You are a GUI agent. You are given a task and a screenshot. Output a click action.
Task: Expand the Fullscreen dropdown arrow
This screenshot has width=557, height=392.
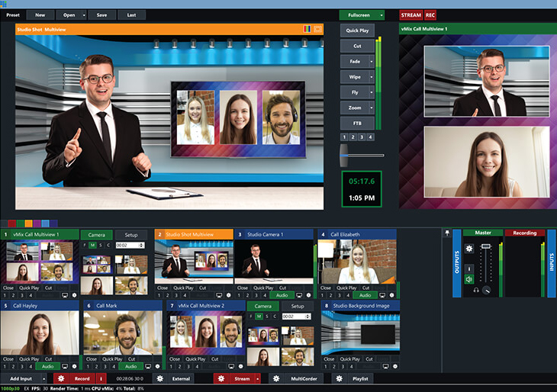[382, 15]
